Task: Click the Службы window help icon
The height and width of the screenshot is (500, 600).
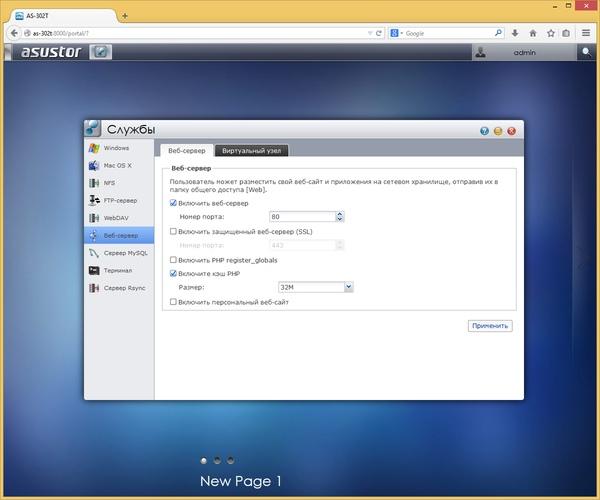Action: pyautogui.click(x=484, y=131)
